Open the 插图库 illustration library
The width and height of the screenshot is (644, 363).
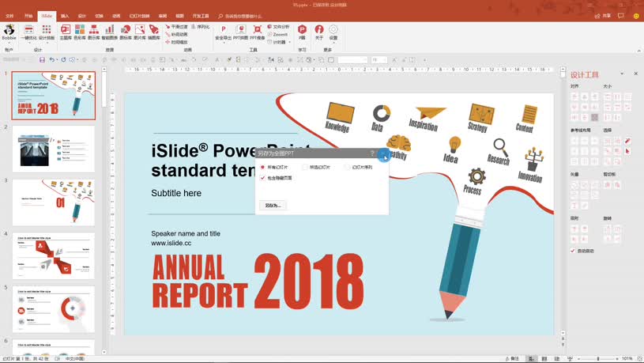[154, 32]
